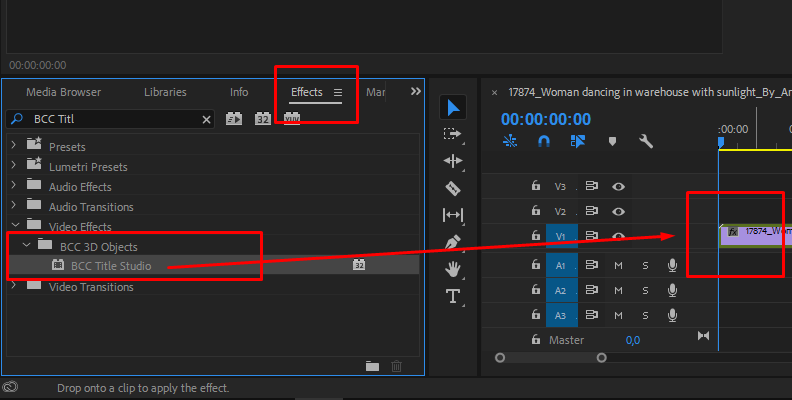This screenshot has width=792, height=400.
Task: Choose the Ripple Edit tool
Action: [453, 161]
